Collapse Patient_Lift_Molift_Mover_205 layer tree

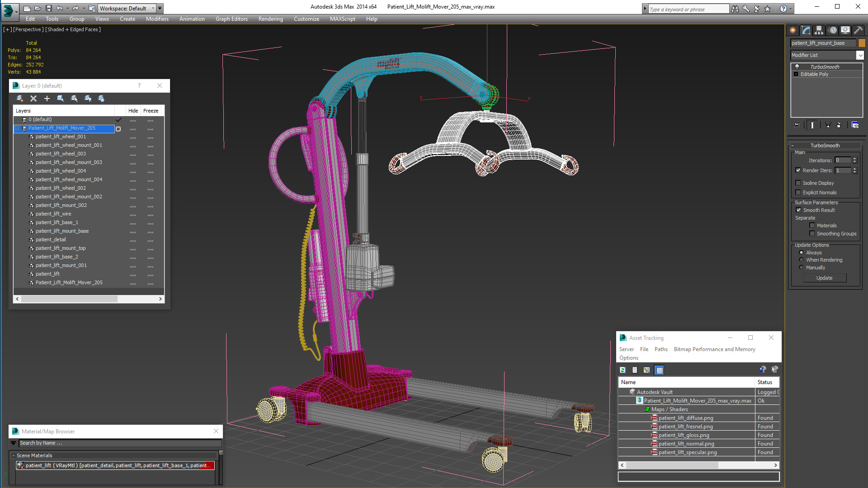click(x=17, y=128)
